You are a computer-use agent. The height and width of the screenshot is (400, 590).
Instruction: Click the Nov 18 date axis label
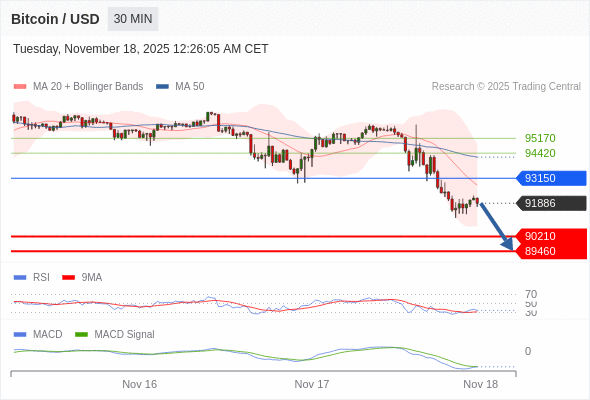481,384
